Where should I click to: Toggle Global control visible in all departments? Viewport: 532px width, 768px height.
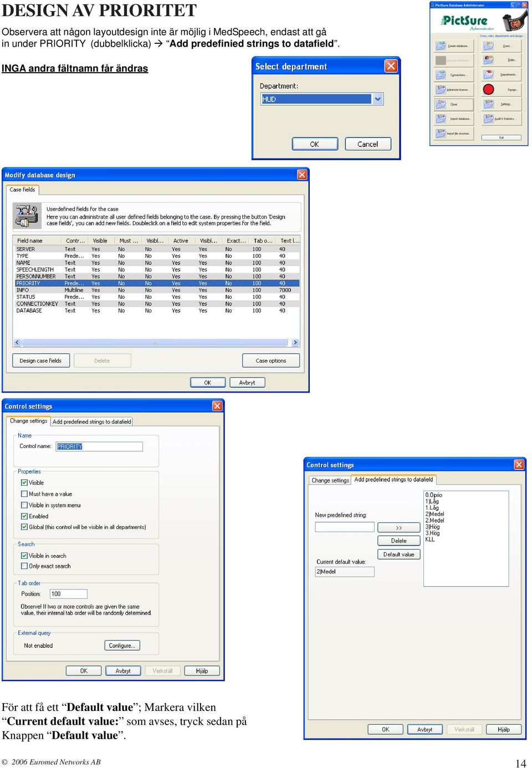pyautogui.click(x=24, y=527)
